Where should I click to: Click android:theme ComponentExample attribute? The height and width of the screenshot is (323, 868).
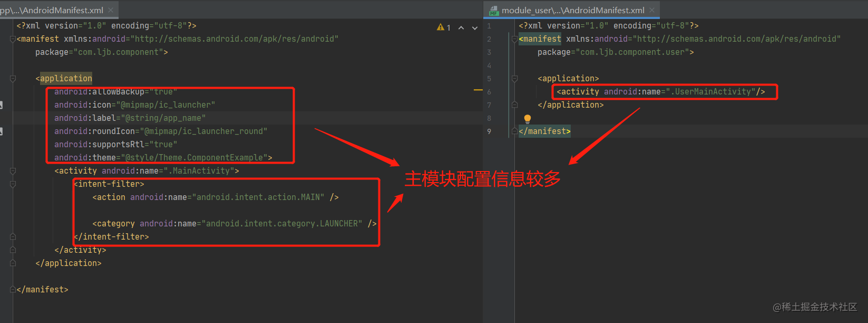tap(163, 158)
